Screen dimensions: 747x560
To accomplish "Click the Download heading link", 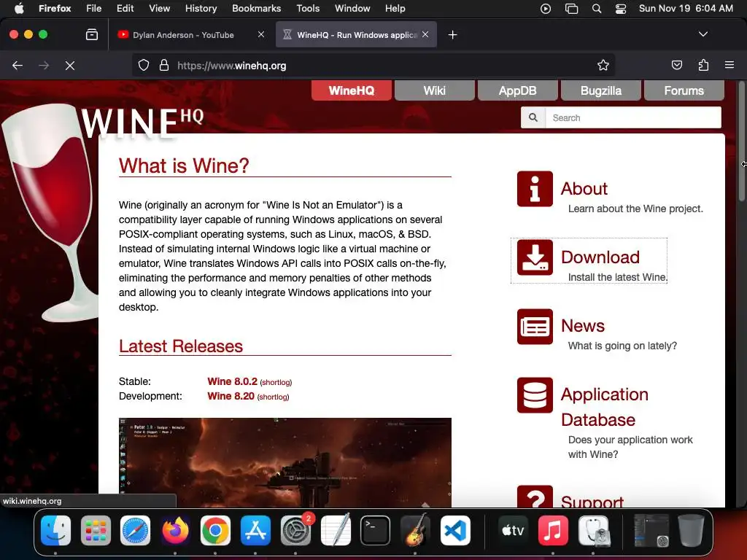I will coord(600,257).
